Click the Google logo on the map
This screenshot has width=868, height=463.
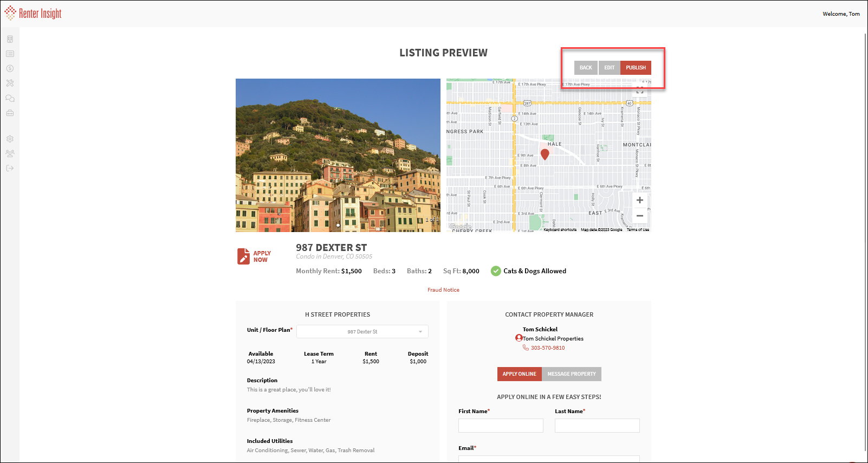[x=461, y=227]
